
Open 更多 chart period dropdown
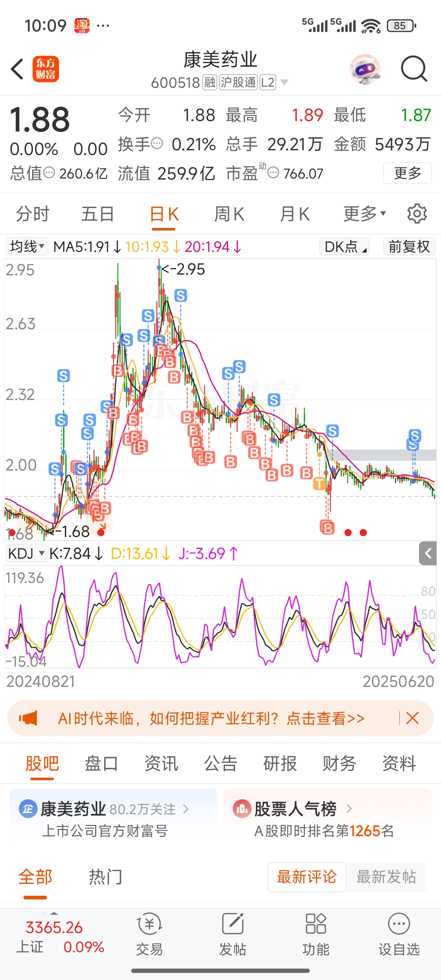[x=364, y=214]
